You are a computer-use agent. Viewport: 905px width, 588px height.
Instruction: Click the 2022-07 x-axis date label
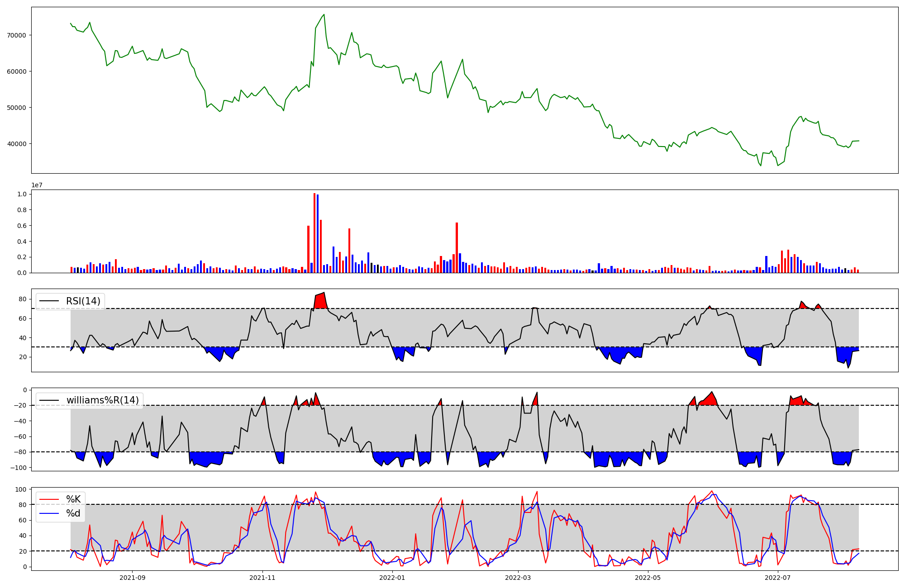(x=778, y=578)
